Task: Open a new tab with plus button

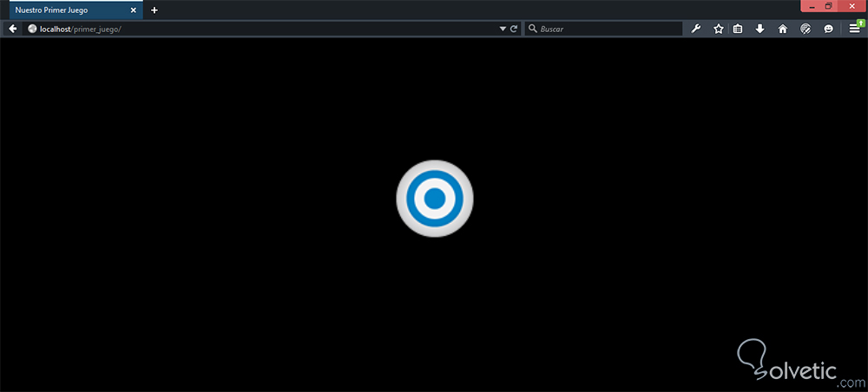Action: point(155,10)
